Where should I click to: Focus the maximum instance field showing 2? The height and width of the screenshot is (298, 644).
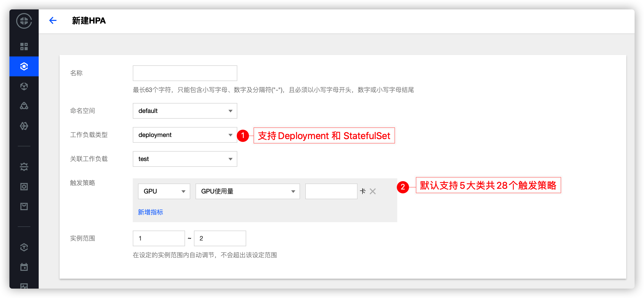[220, 238]
